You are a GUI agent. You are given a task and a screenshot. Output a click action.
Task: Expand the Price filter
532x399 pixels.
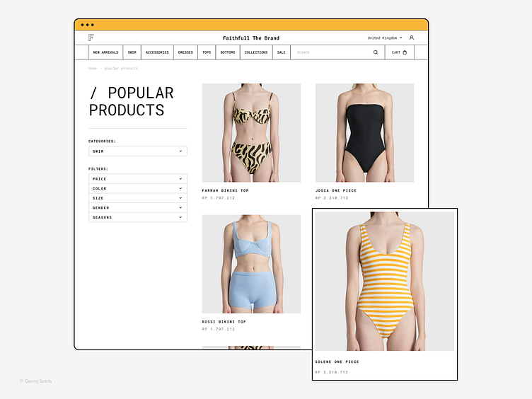[138, 179]
